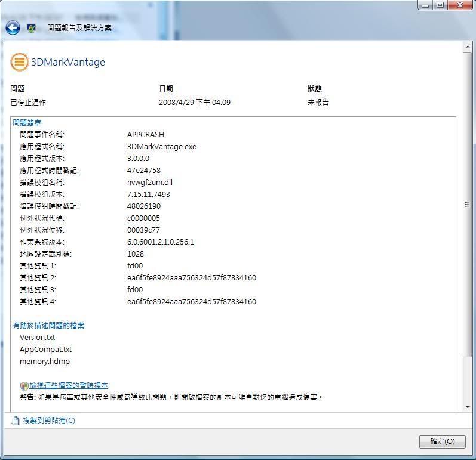Maximize the window
The width and height of the screenshot is (476, 460).
[440, 5]
